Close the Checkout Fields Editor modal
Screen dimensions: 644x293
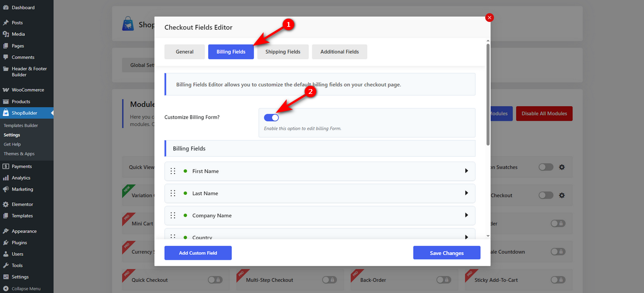489,17
